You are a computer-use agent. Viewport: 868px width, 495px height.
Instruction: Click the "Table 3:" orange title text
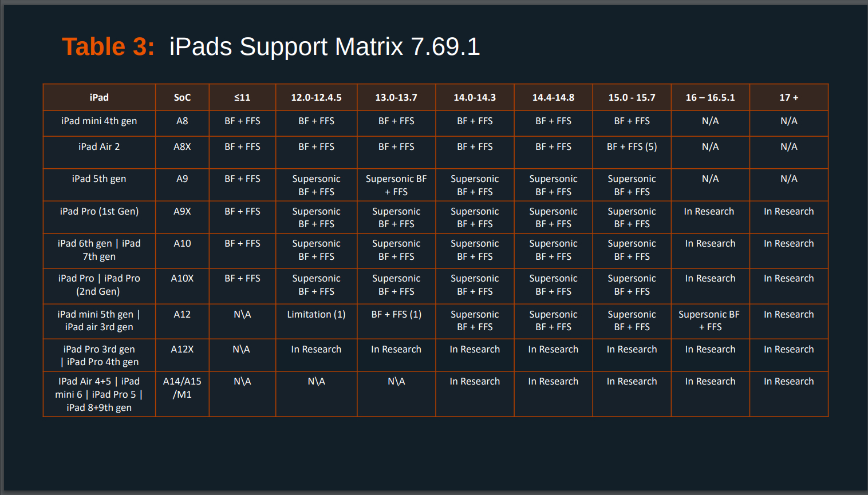[108, 46]
